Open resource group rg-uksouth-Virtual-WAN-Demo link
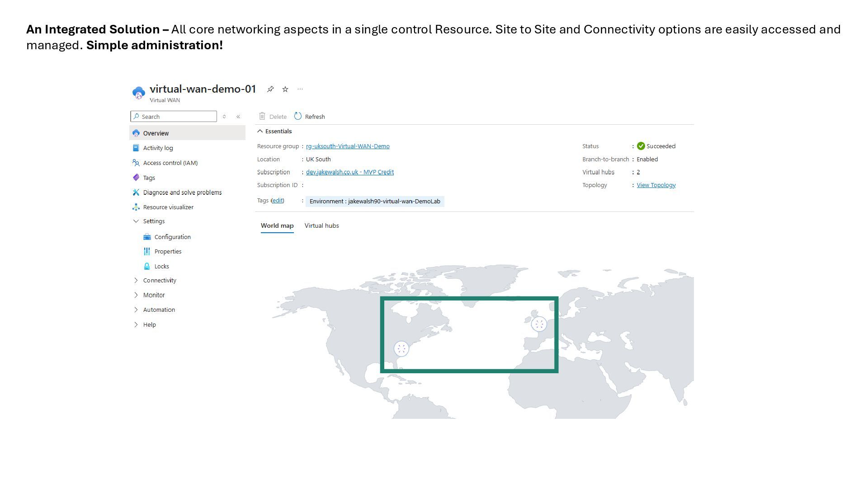This screenshot has width=868, height=488. (348, 146)
